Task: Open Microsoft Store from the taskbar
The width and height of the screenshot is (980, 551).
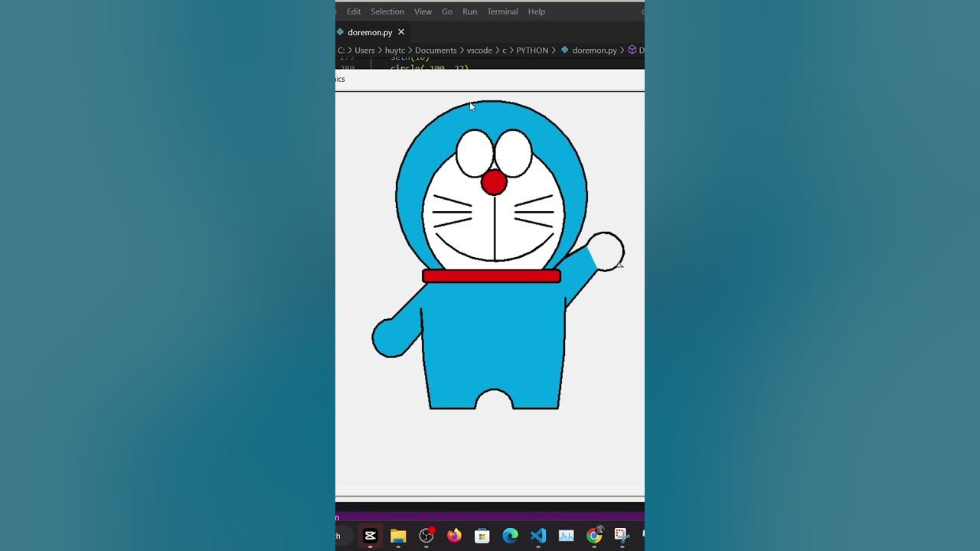Action: [x=482, y=536]
